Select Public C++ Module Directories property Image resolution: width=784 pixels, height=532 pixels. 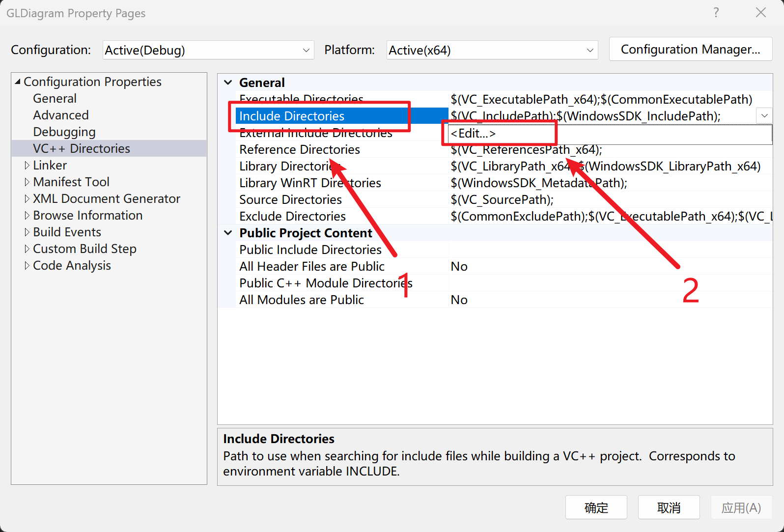(325, 283)
